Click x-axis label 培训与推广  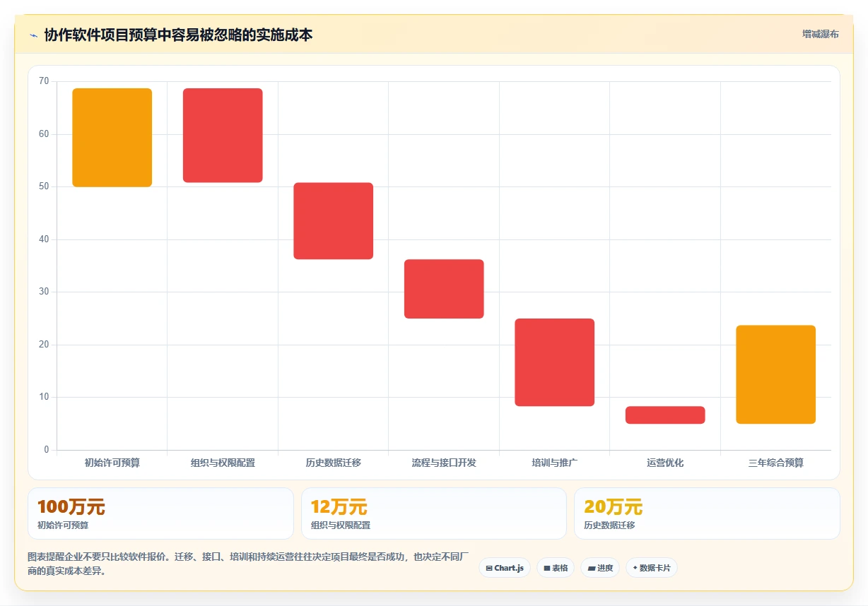coord(555,463)
